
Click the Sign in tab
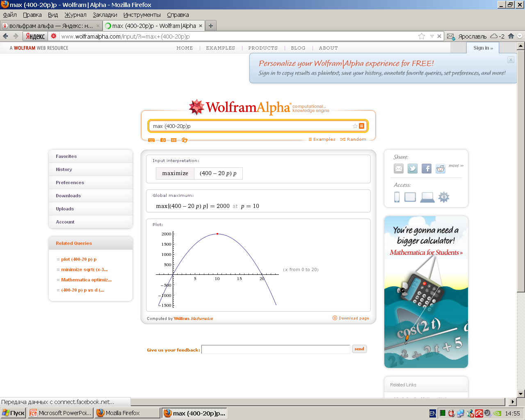[x=483, y=48]
